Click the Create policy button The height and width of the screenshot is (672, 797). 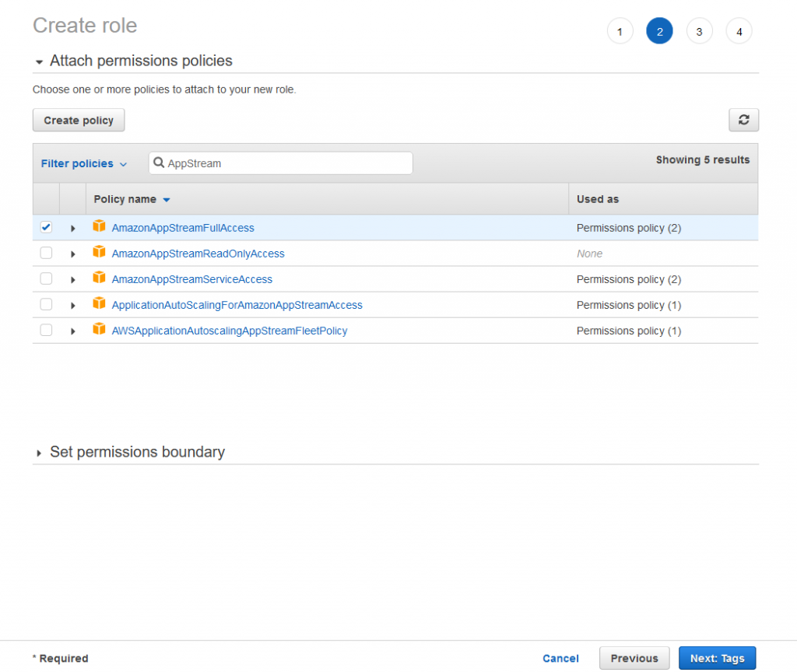[x=79, y=120]
